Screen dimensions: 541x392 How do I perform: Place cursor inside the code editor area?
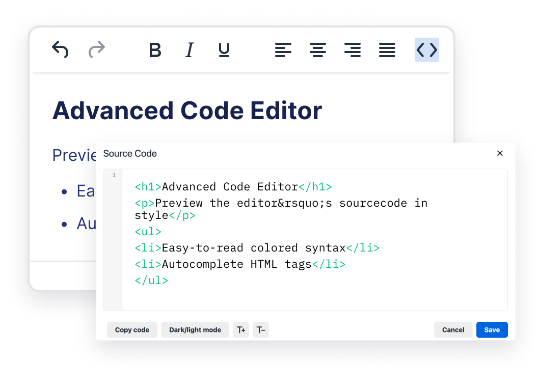pos(306,239)
